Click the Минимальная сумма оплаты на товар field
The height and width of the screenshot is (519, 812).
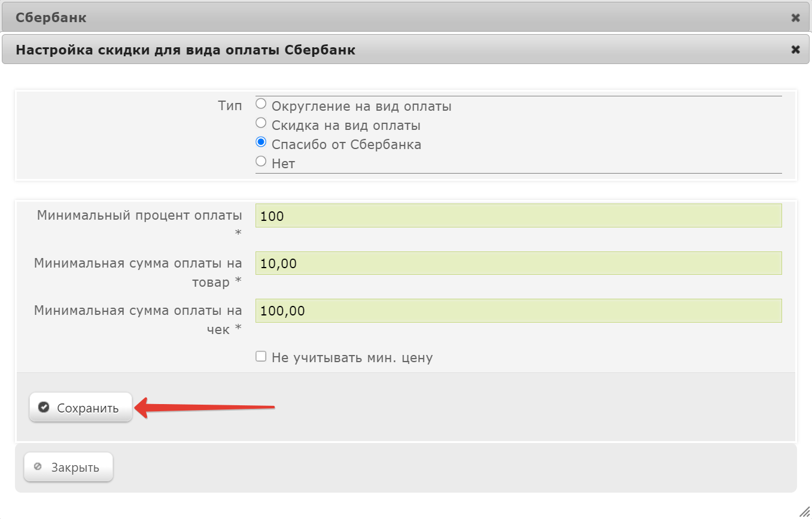(x=518, y=263)
